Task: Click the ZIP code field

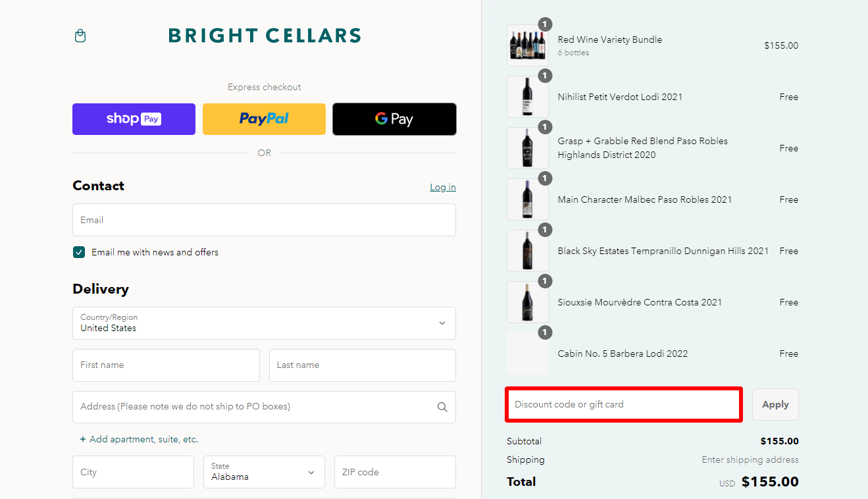Action: pyautogui.click(x=394, y=472)
